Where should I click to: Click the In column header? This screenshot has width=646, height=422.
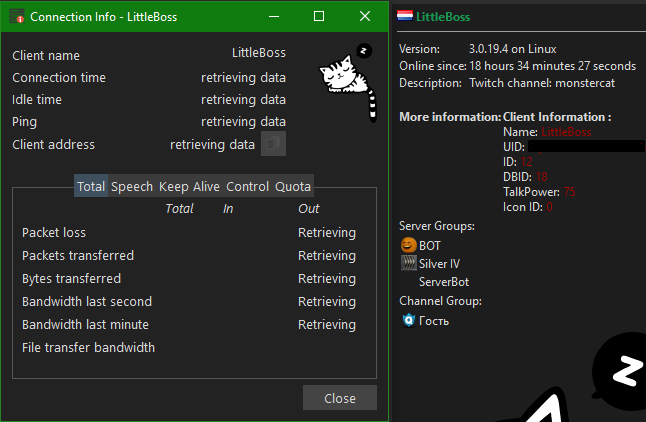pos(228,209)
